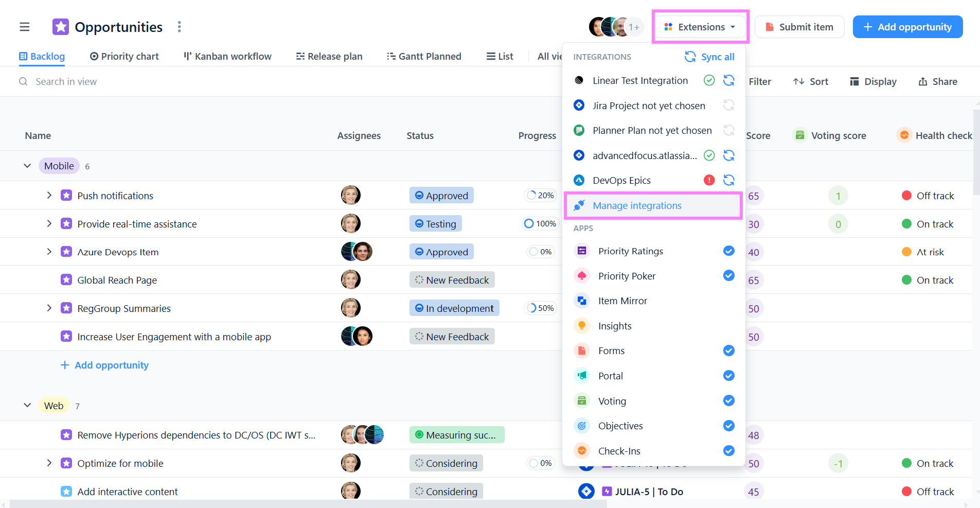The width and height of the screenshot is (980, 508).
Task: Expand the Push notifications row
Action: [49, 196]
